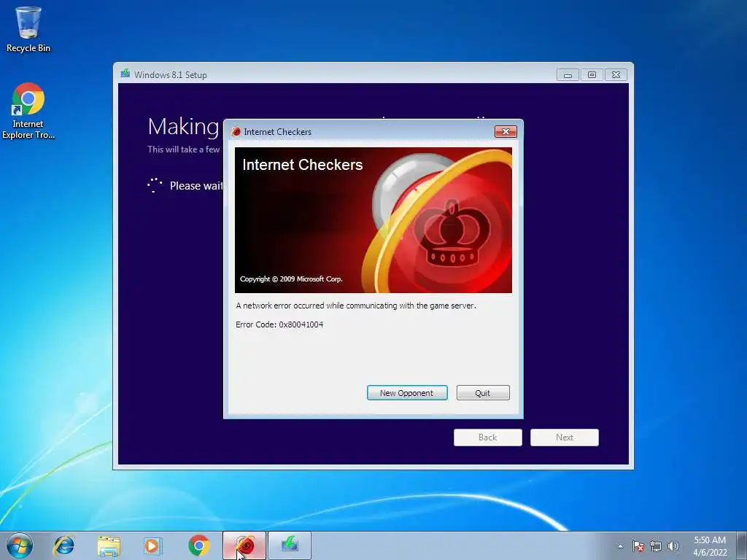Maximize the Windows 8.1 Setup window
The image size is (747, 560).
click(x=592, y=75)
